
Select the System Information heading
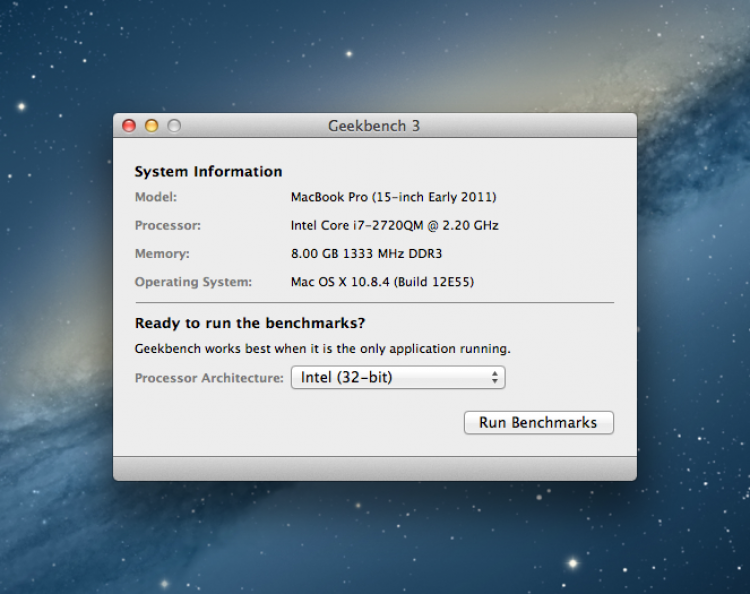(209, 172)
